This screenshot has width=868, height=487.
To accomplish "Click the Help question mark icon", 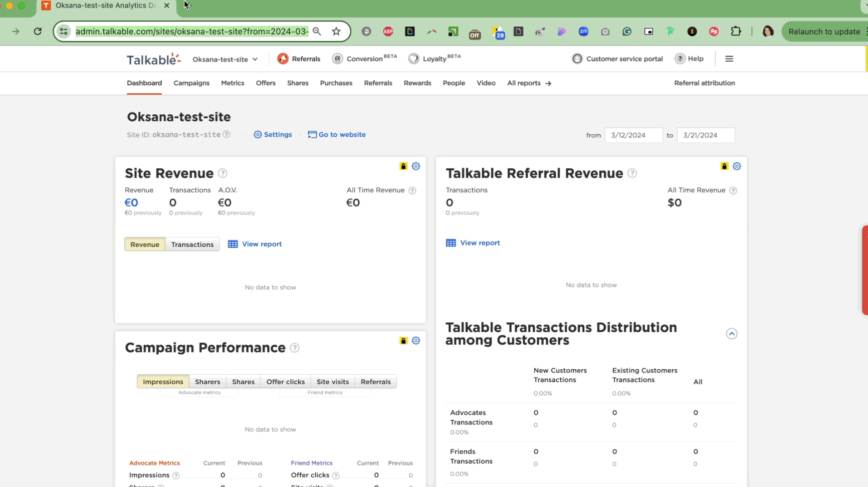I will coord(679,59).
